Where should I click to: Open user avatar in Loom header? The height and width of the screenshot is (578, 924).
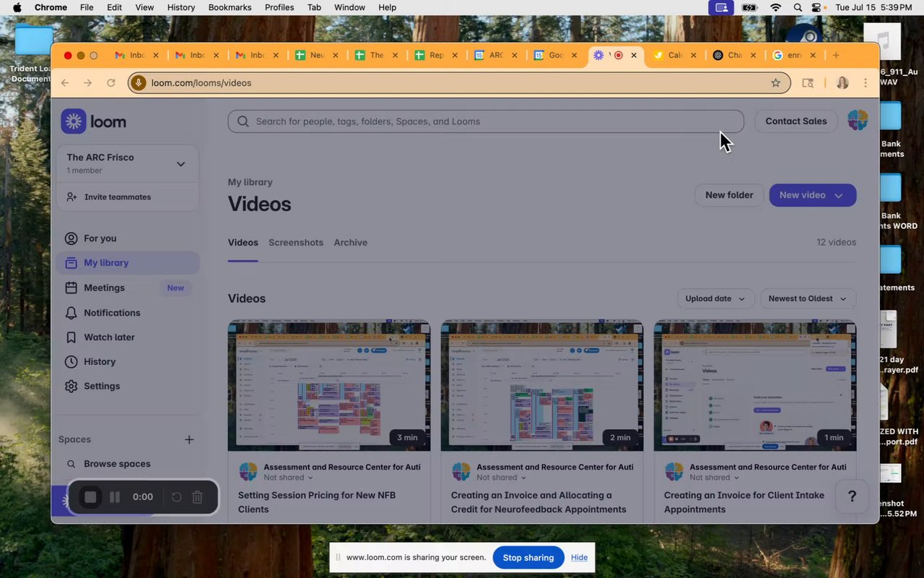(x=858, y=121)
